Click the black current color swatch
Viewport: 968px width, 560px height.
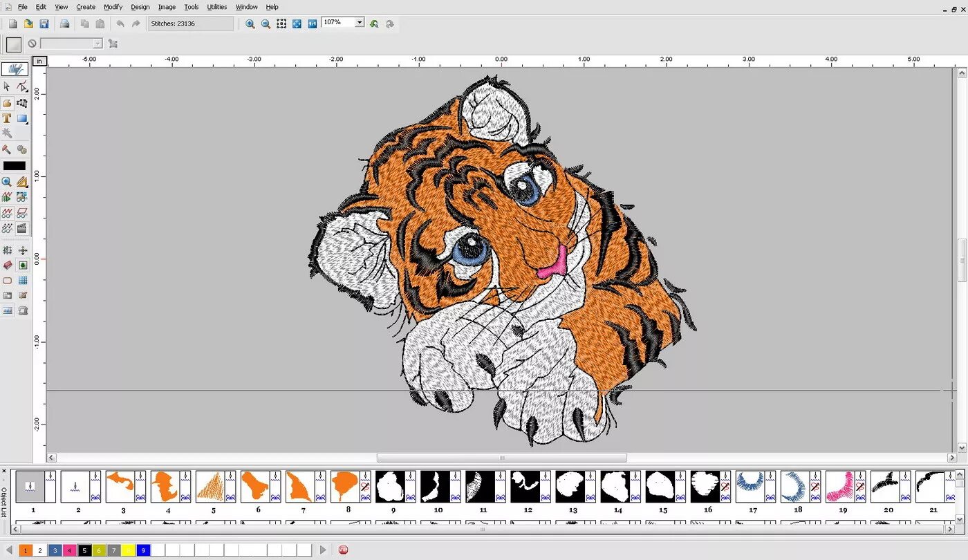[15, 166]
